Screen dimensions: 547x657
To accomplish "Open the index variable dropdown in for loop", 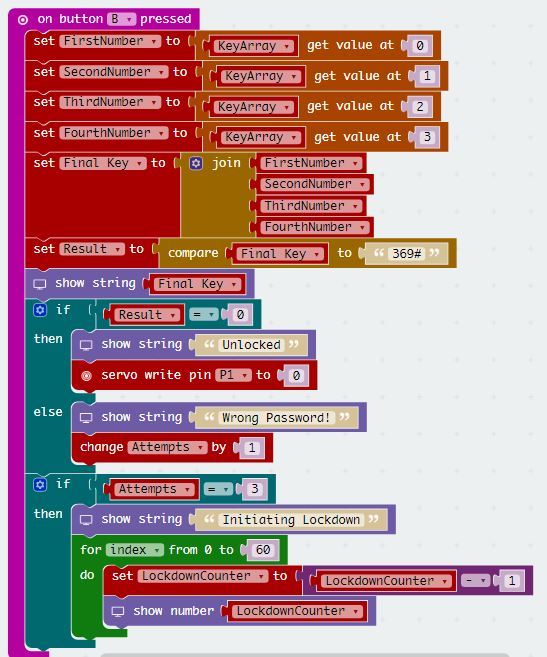I will 135,550.
